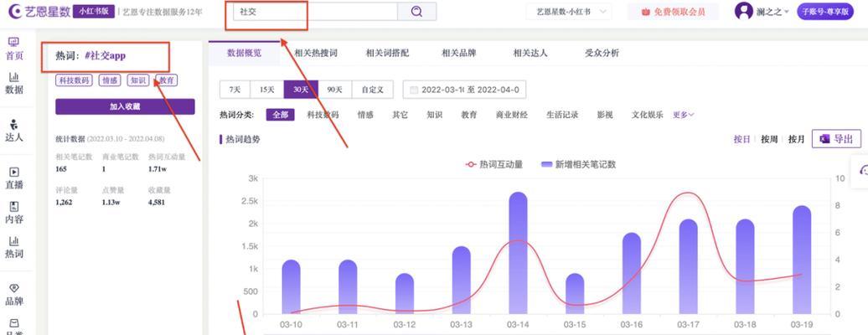Filter hot words by 其它 category
The image size is (868, 335).
point(400,115)
